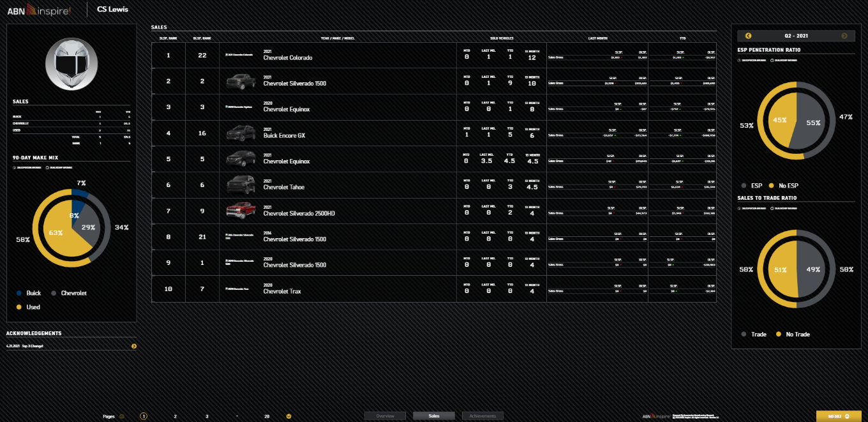Click the 13 Month value 12 for Colorado
This screenshot has height=422, width=868.
[532, 58]
